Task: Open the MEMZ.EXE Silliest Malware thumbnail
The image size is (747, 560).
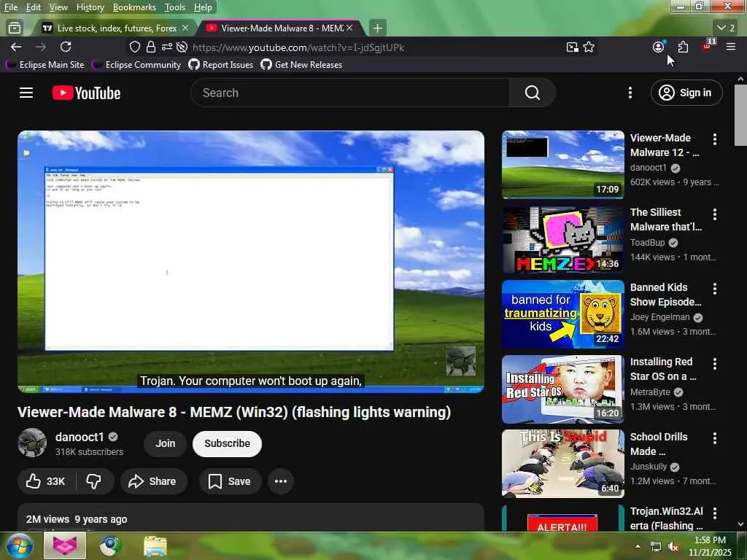Action: [562, 239]
